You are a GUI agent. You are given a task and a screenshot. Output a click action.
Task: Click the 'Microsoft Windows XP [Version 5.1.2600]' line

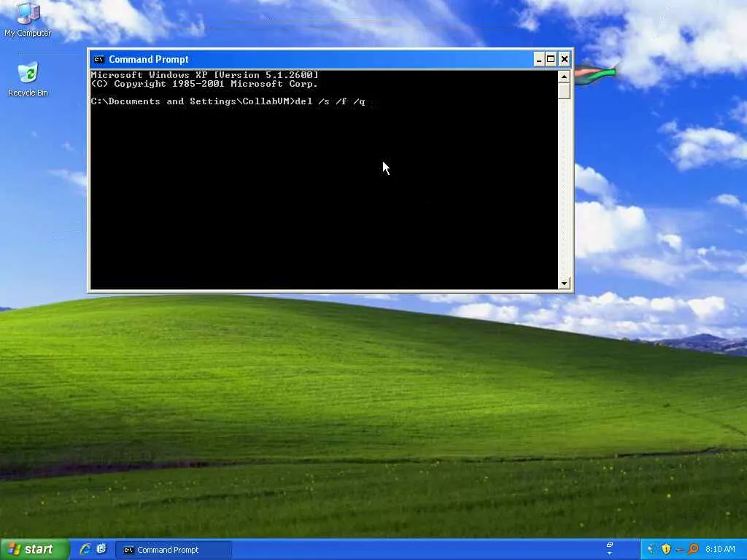tap(204, 75)
